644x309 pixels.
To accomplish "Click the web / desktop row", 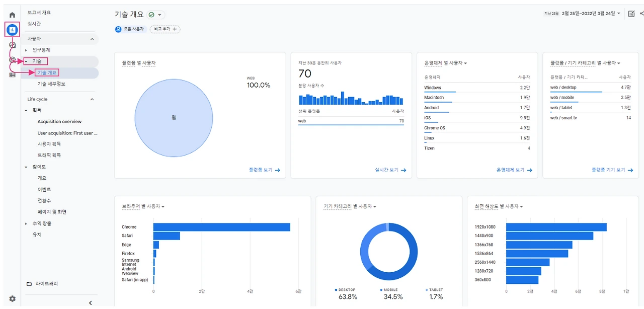I will coord(591,88).
